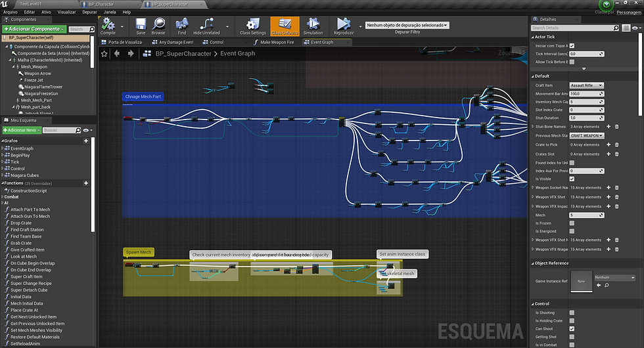Toggle the Can Shoot checkbox

pos(572,329)
